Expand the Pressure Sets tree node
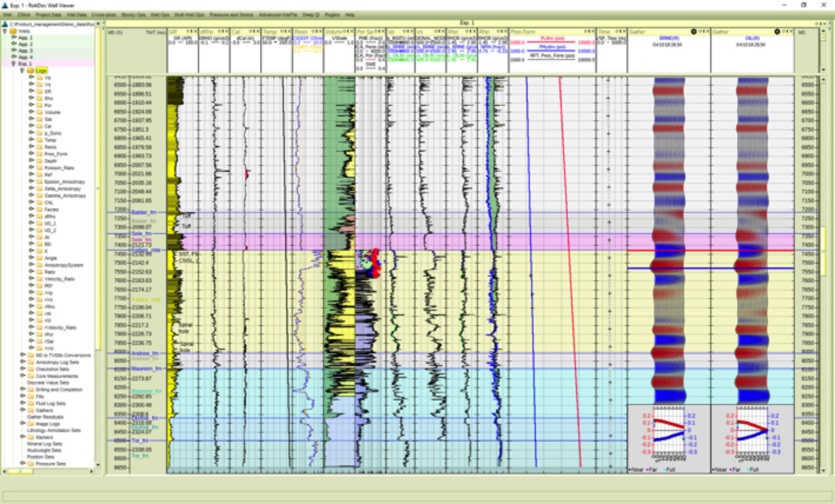This screenshot has width=835, height=504. tap(22, 463)
